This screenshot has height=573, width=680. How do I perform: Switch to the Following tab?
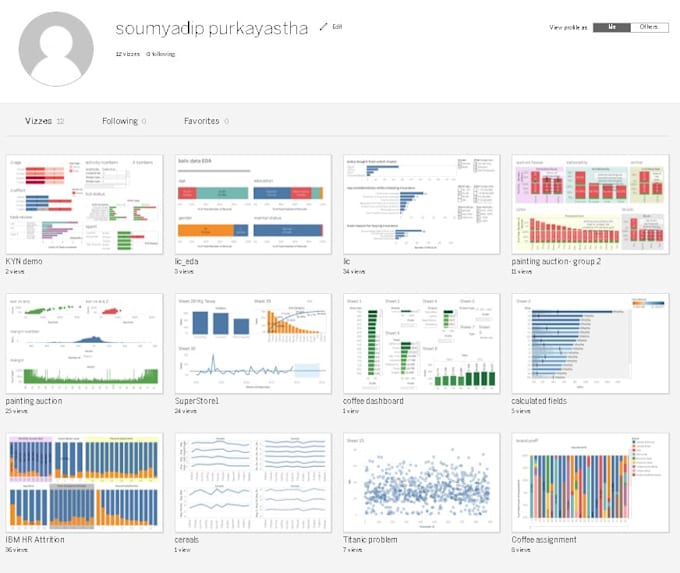point(124,121)
